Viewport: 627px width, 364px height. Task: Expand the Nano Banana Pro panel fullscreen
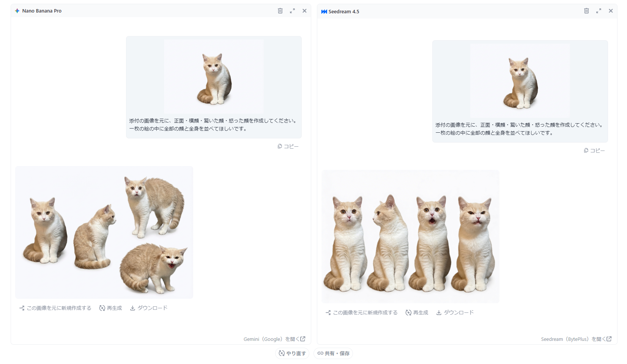click(x=292, y=11)
